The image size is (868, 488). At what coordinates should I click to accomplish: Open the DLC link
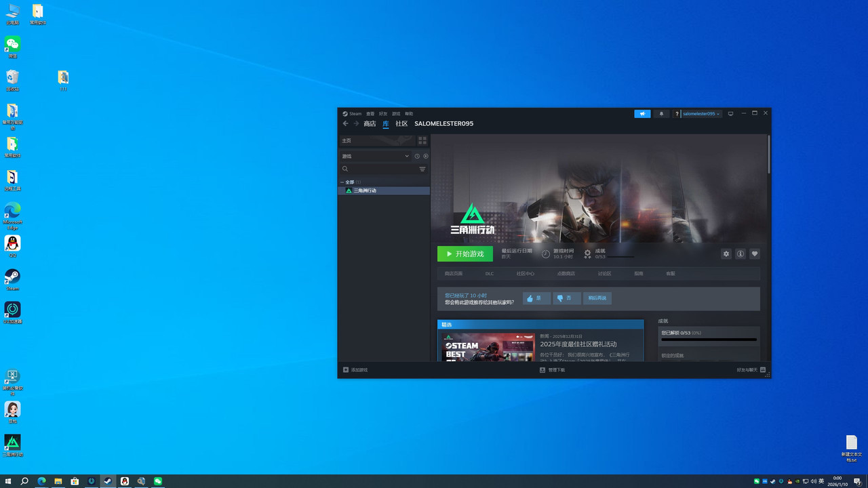(x=490, y=274)
